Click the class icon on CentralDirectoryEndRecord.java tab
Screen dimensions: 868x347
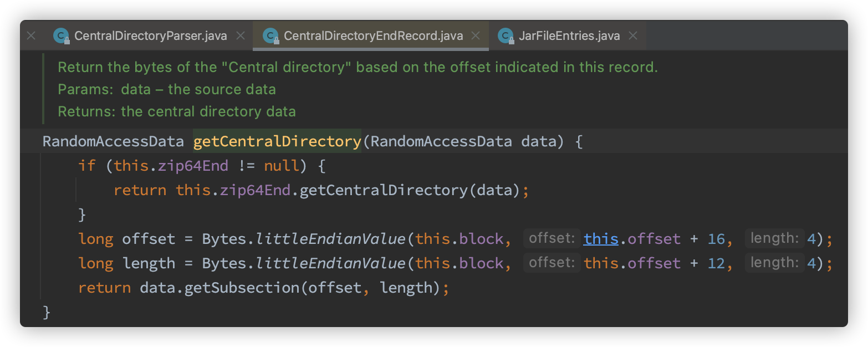[x=271, y=35]
